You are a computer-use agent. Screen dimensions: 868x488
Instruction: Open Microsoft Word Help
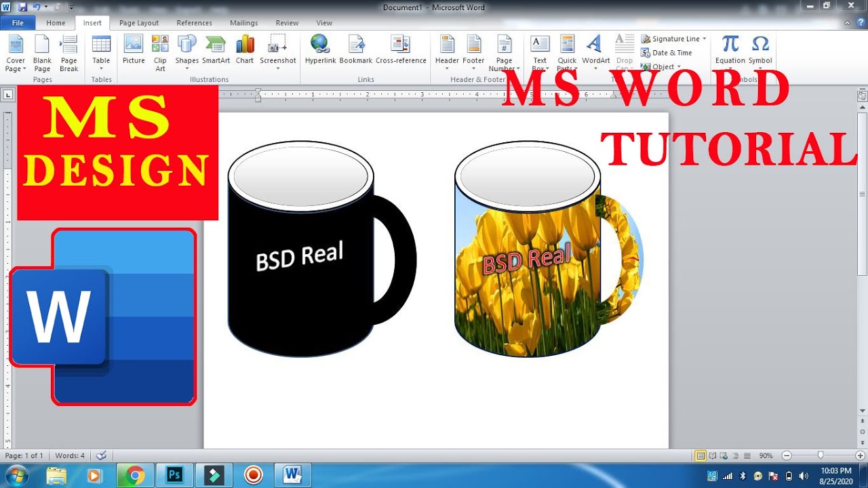[x=861, y=22]
